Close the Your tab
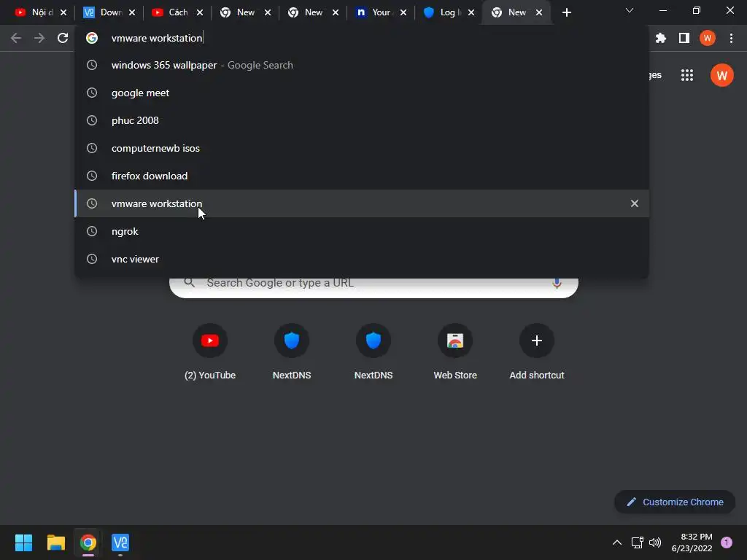747x560 pixels. tap(403, 12)
